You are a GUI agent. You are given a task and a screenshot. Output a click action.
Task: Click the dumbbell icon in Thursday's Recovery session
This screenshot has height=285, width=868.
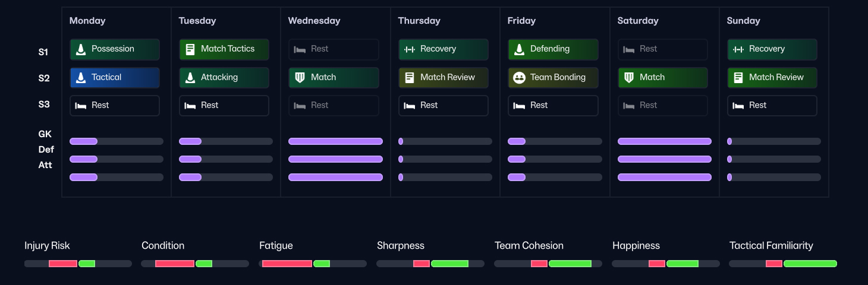[410, 49]
